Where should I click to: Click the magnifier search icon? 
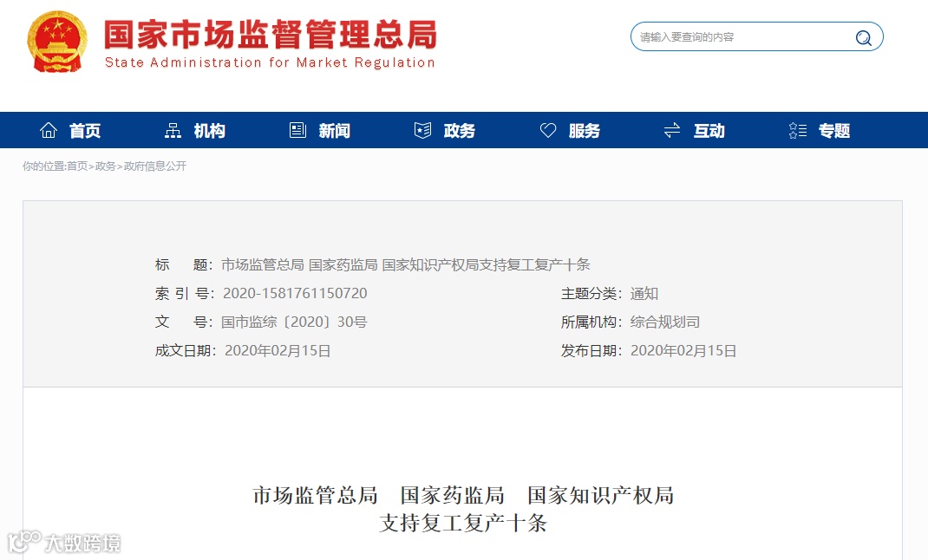pos(864,38)
